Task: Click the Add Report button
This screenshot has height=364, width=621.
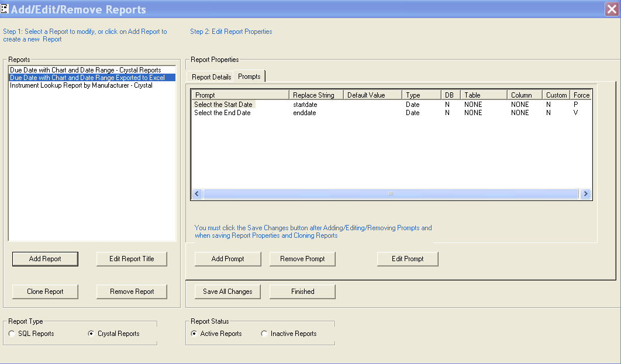Action: point(45,259)
